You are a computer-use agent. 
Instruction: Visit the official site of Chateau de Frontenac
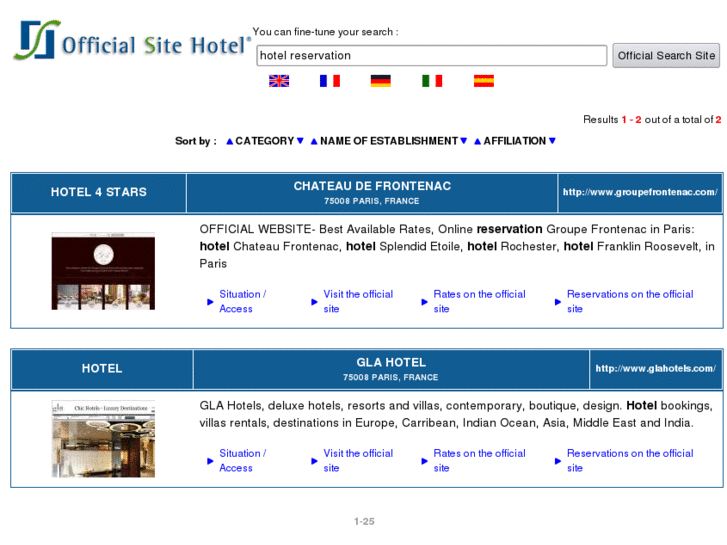[x=358, y=301]
